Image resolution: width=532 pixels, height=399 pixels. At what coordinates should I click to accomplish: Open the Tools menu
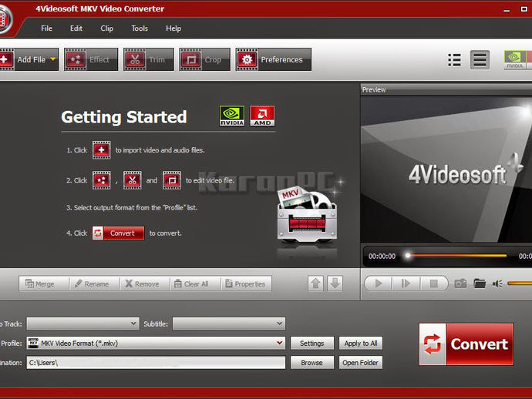tap(140, 28)
